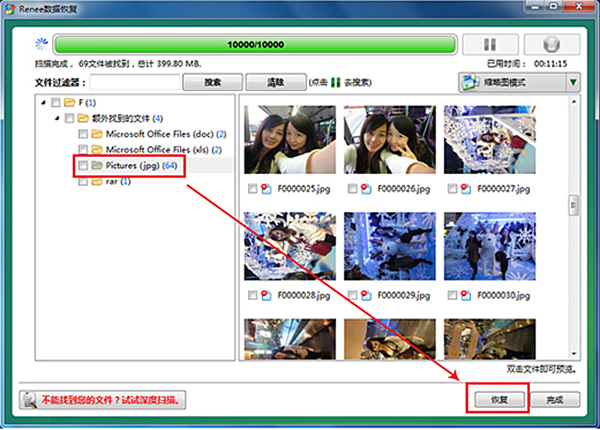
Task: Click the 完成 finish button
Action: click(555, 400)
